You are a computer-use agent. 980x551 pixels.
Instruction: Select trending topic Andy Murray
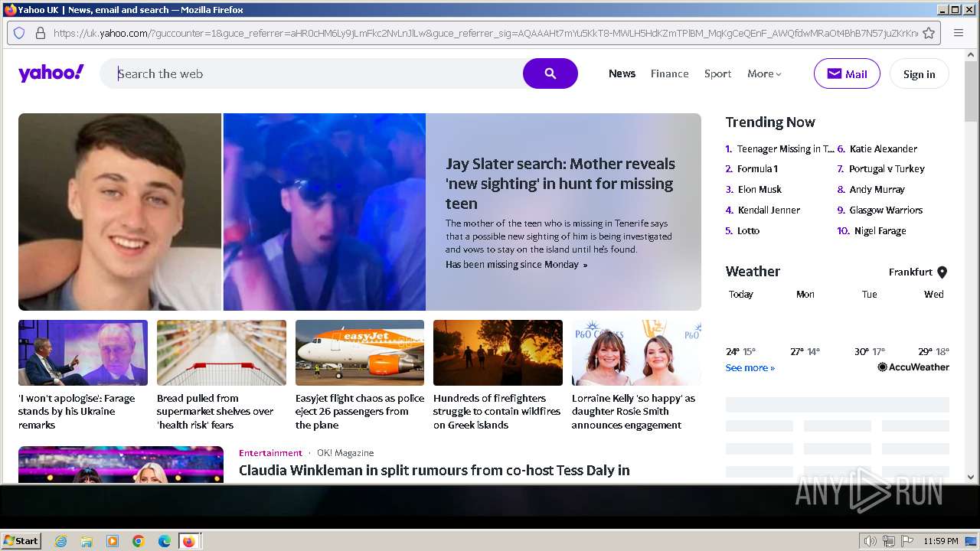tap(877, 190)
